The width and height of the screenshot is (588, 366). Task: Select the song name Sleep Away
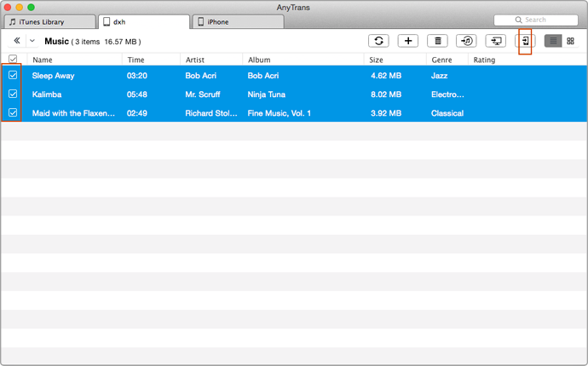click(53, 76)
